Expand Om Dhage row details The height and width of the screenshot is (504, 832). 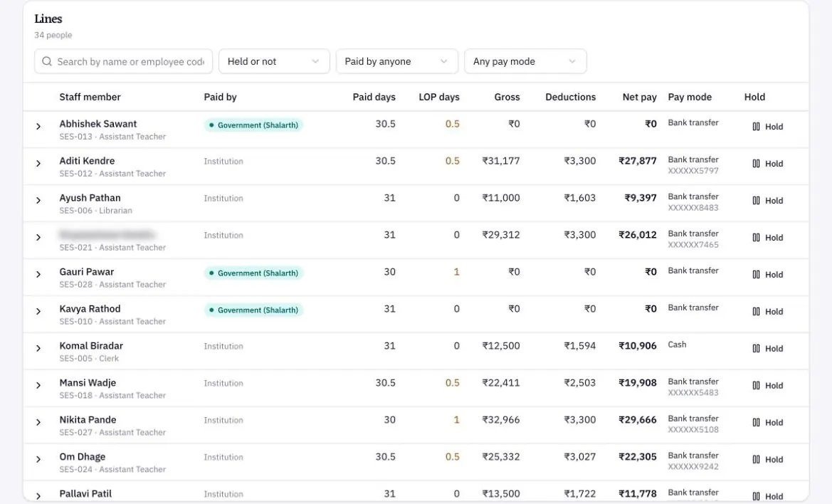tap(38, 459)
